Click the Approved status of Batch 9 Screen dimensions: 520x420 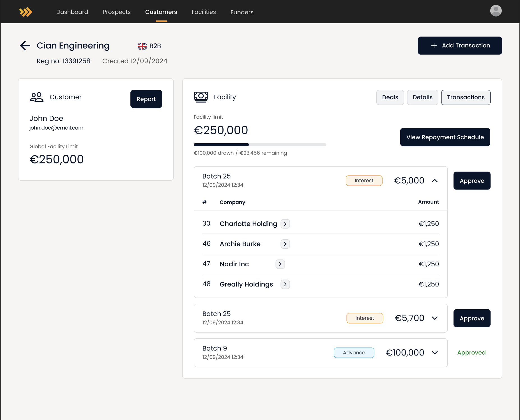click(x=471, y=352)
